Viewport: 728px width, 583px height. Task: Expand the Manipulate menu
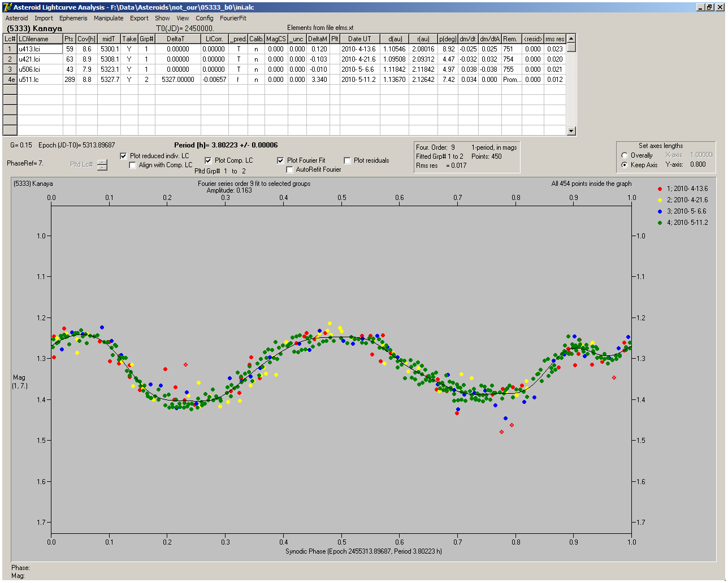coord(109,18)
